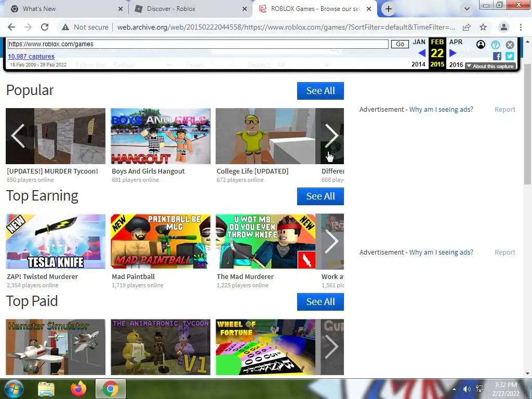The image size is (532, 399).
Task: Click the Not secure warning icon
Action: (65, 27)
